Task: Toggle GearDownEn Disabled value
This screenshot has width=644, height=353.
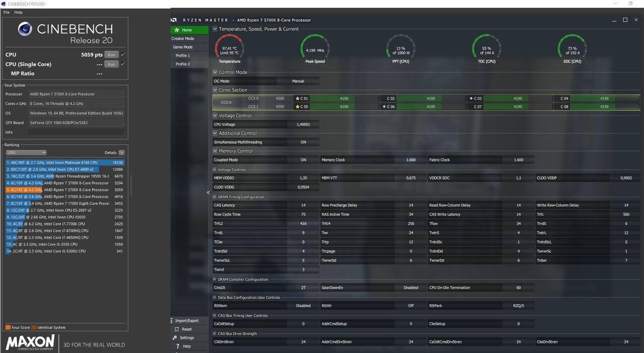Action: (411, 288)
